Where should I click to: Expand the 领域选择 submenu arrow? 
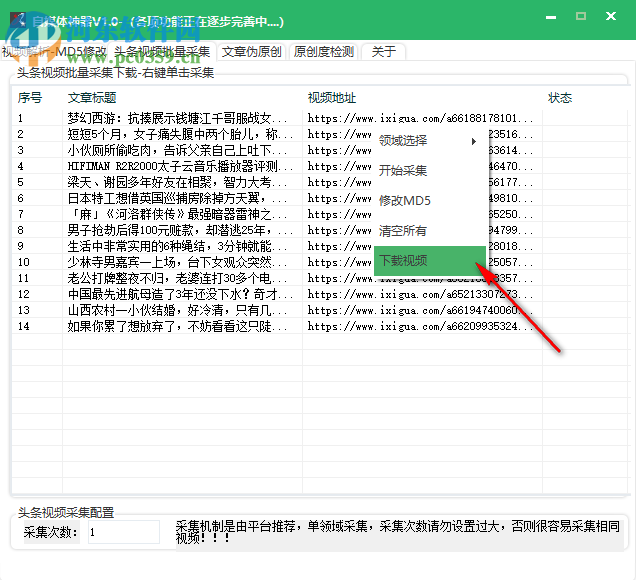(x=474, y=141)
